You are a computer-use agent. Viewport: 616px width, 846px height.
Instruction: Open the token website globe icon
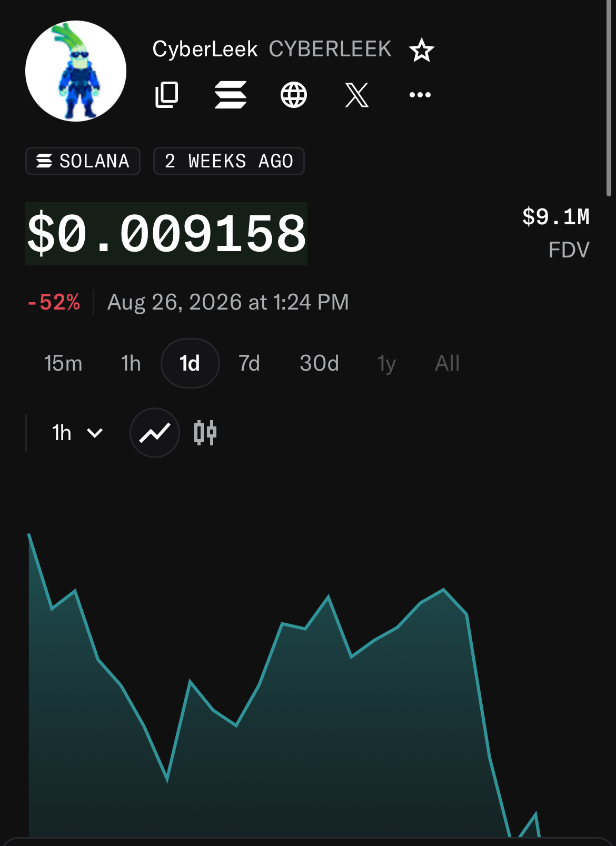tap(294, 95)
